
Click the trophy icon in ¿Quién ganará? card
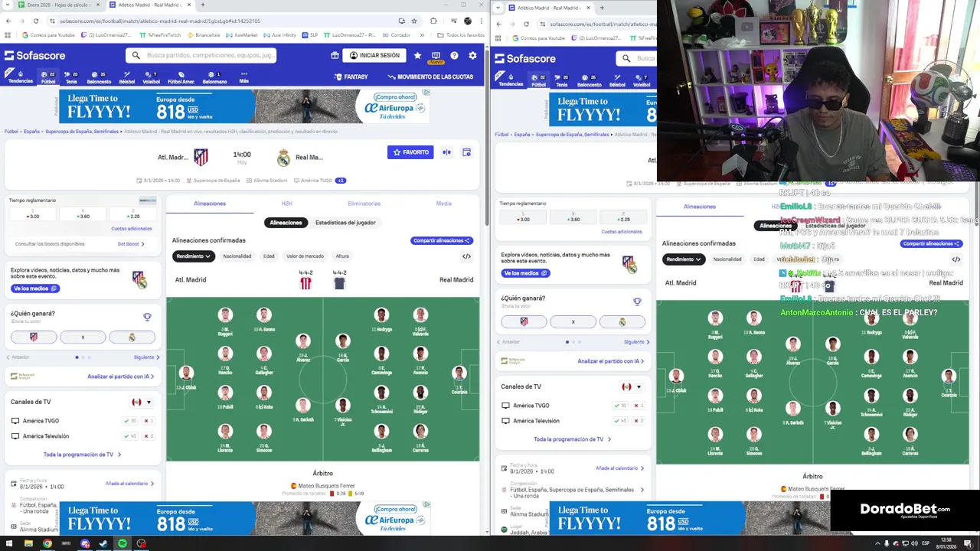pos(147,317)
